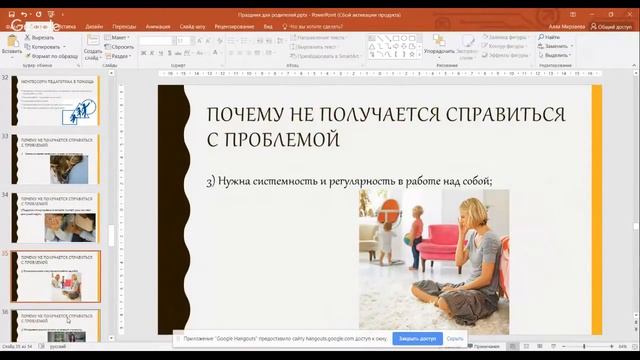Click the Redo icon in title bar
The image size is (640, 360).
coord(38,14)
